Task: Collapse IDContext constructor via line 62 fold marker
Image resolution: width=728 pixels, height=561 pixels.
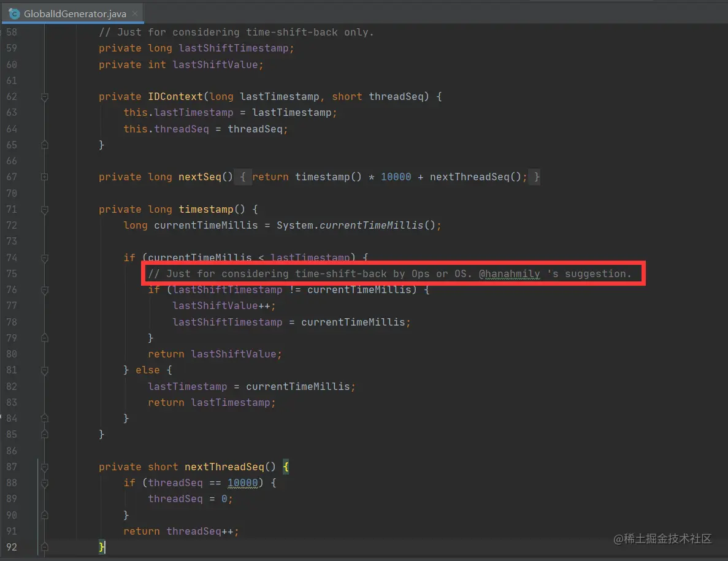Action: click(45, 97)
